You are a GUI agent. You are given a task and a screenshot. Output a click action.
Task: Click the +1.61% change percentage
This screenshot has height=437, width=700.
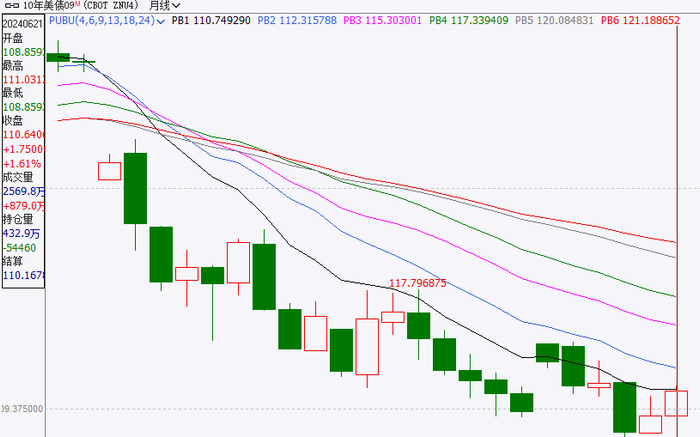pos(22,164)
